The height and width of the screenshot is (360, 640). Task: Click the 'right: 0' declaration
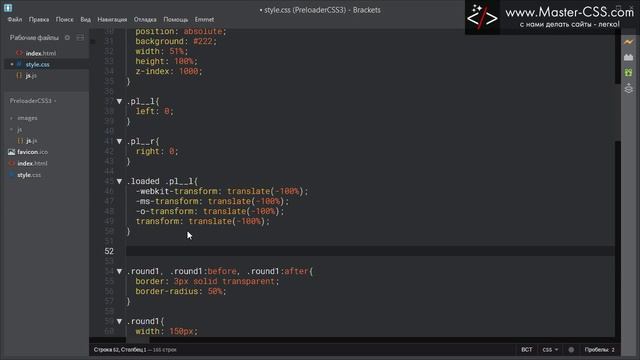pos(157,151)
